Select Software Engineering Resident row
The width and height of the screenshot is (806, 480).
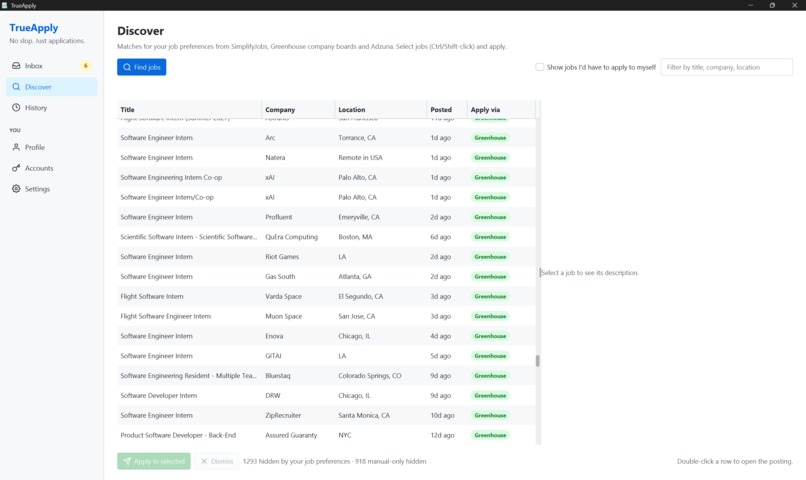pos(326,376)
